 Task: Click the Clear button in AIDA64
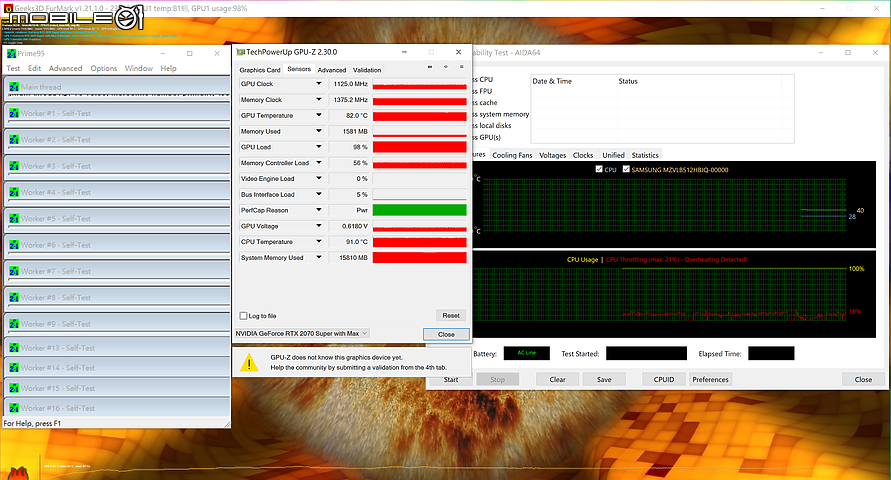pyautogui.click(x=557, y=379)
